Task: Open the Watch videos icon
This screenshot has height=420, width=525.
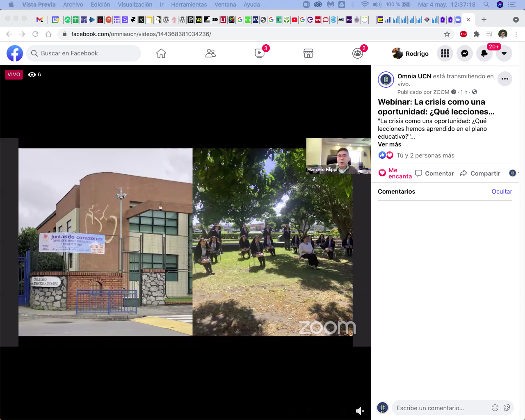Action: [260, 53]
